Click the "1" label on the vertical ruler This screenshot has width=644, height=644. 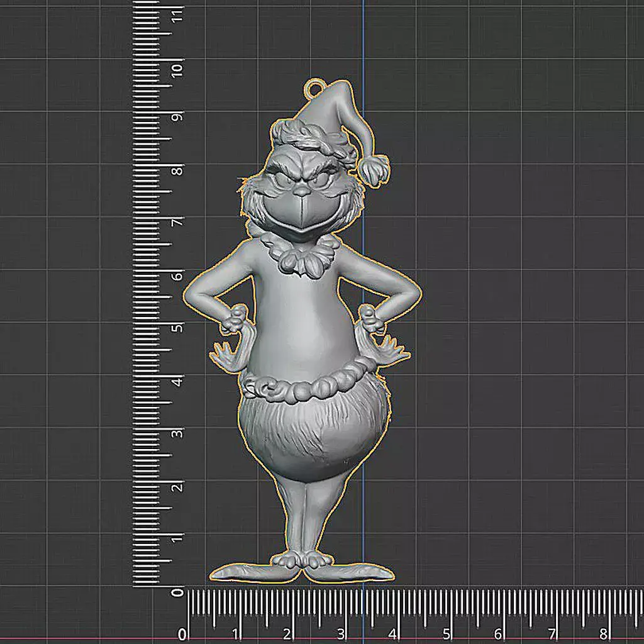click(x=177, y=538)
